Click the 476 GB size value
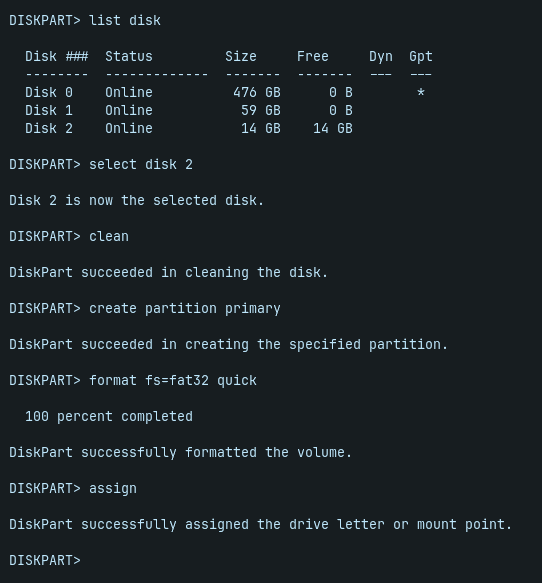 pos(257,92)
